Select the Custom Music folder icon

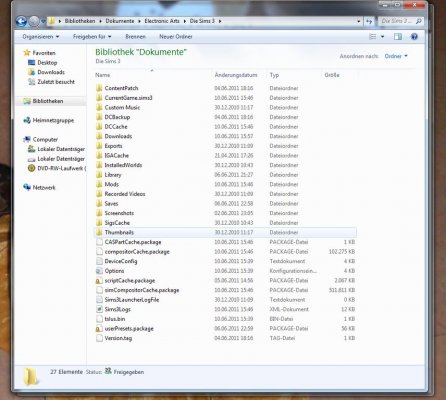[99, 107]
